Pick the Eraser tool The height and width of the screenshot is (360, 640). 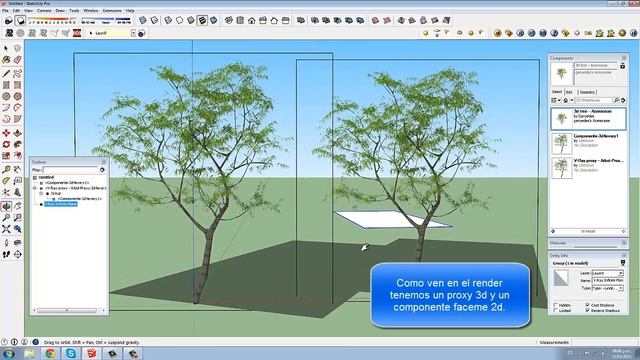click(x=17, y=60)
